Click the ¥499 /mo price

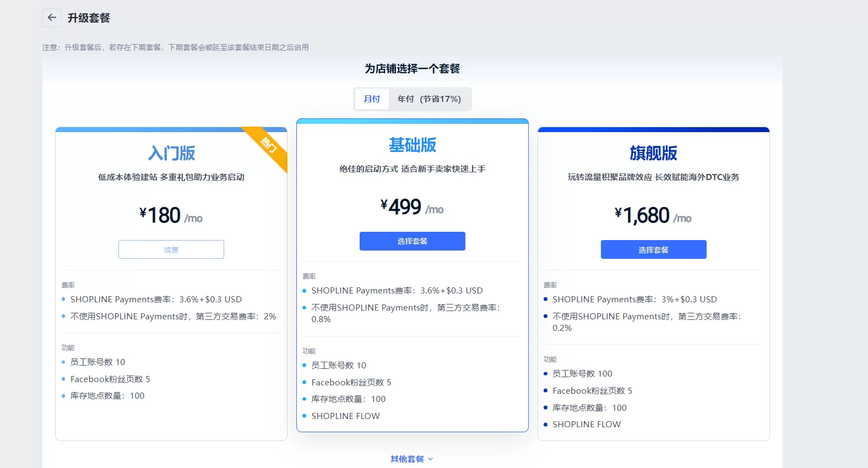click(412, 207)
